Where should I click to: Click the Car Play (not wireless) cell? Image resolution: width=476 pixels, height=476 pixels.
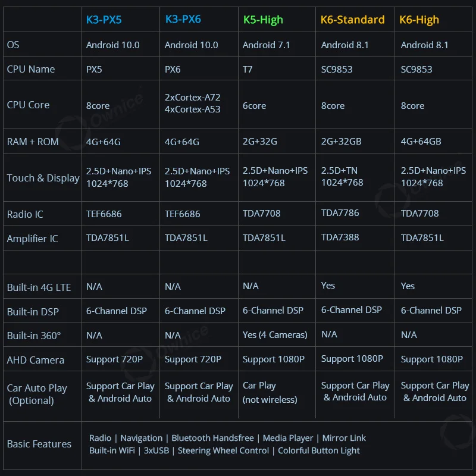pos(270,392)
